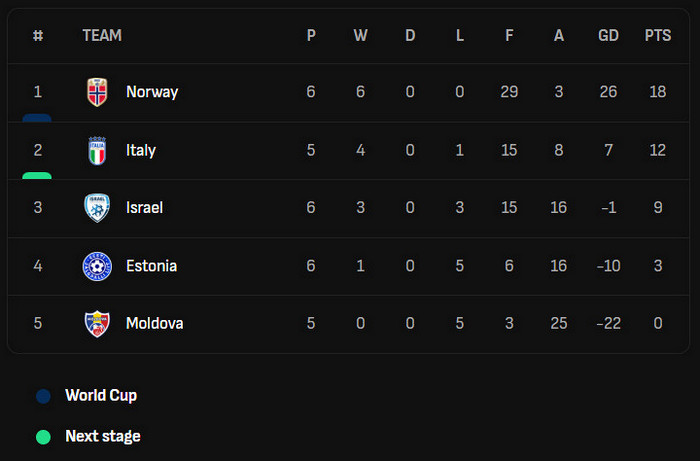Click the green Next stage legend dot

point(43,437)
